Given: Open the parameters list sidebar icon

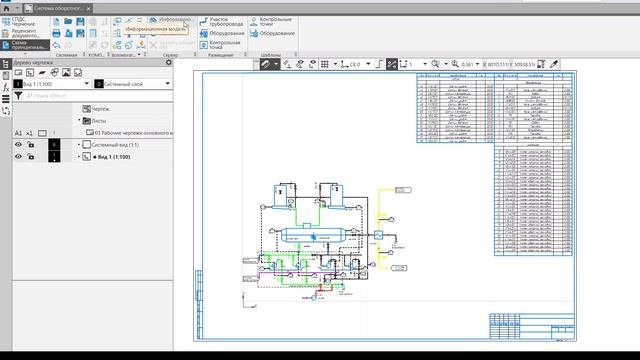Looking at the screenshot, I should [6, 99].
